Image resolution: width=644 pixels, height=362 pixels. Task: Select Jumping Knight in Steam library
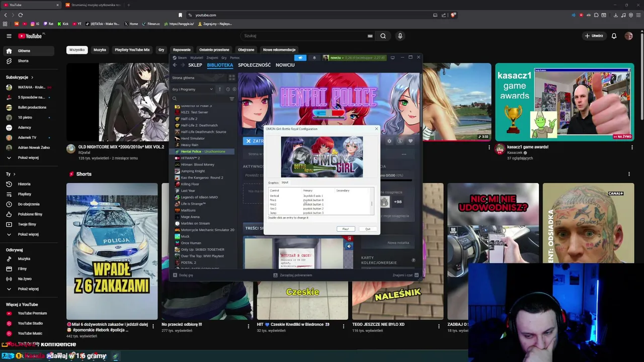click(x=193, y=171)
